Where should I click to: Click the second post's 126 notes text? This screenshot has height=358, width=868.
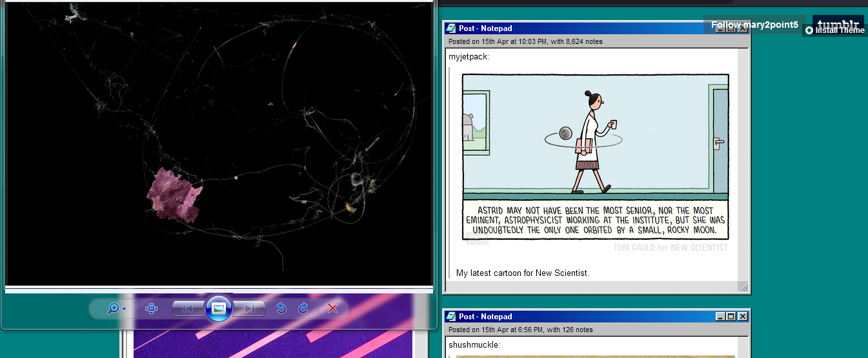[x=576, y=330]
